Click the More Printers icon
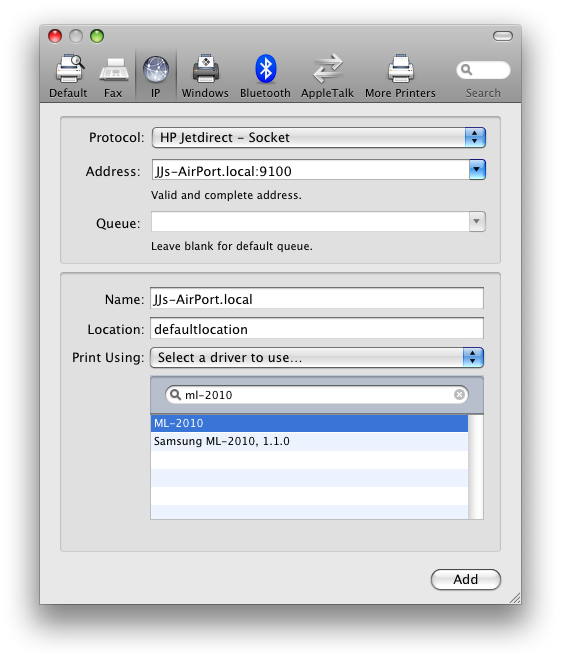Image resolution: width=561 pixels, height=659 pixels. pyautogui.click(x=400, y=76)
